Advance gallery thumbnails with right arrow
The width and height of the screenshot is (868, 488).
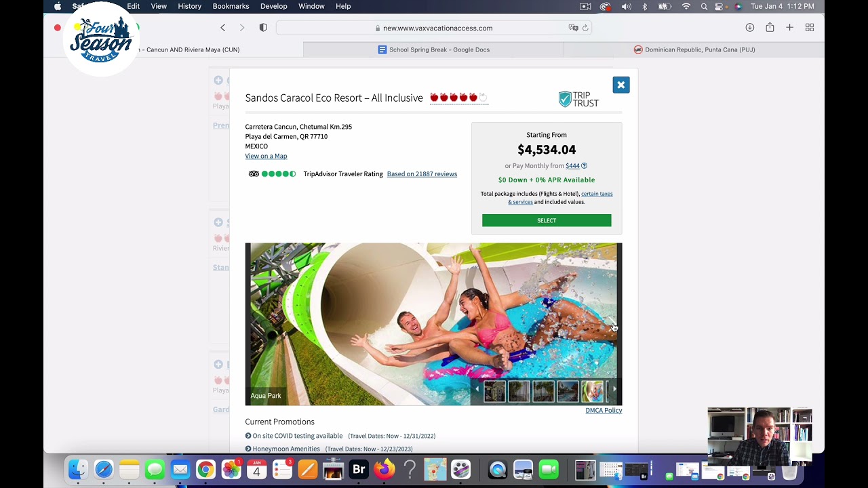click(x=614, y=389)
